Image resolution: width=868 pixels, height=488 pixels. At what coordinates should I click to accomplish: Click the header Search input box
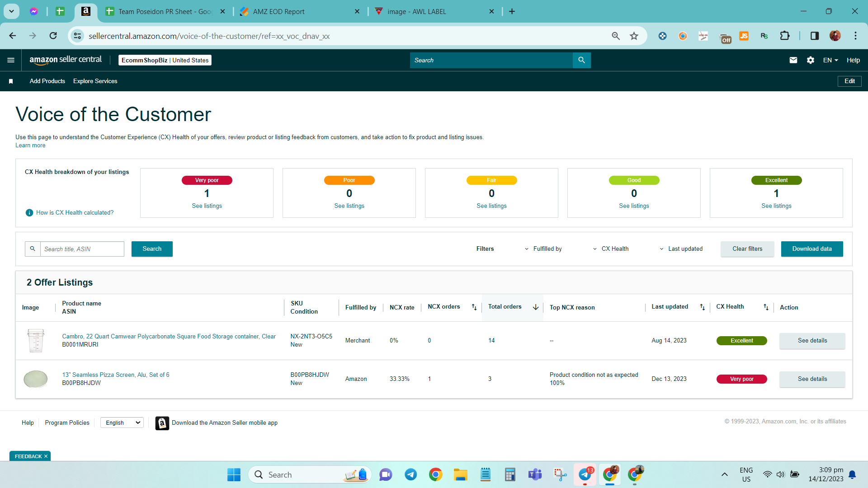[491, 60]
